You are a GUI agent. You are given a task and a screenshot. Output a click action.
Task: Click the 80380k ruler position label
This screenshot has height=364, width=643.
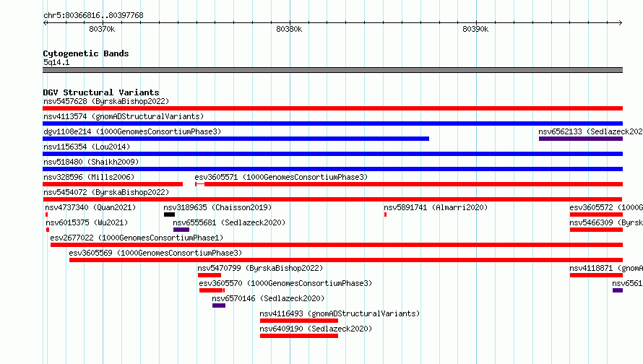[x=289, y=29]
